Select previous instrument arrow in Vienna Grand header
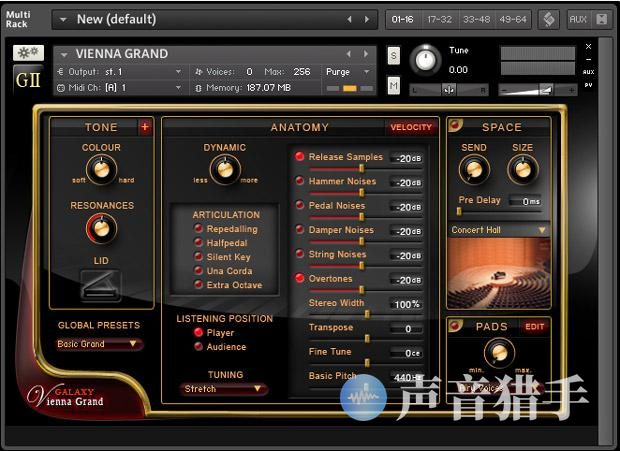 point(348,54)
